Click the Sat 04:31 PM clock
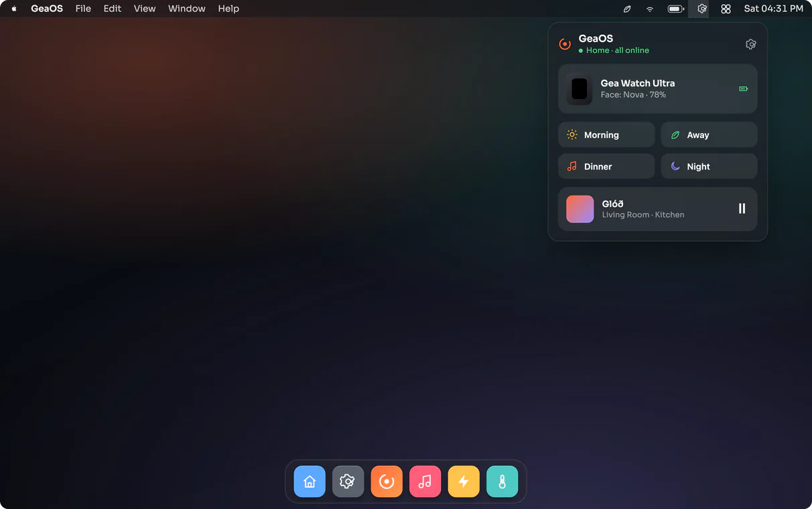 click(774, 9)
